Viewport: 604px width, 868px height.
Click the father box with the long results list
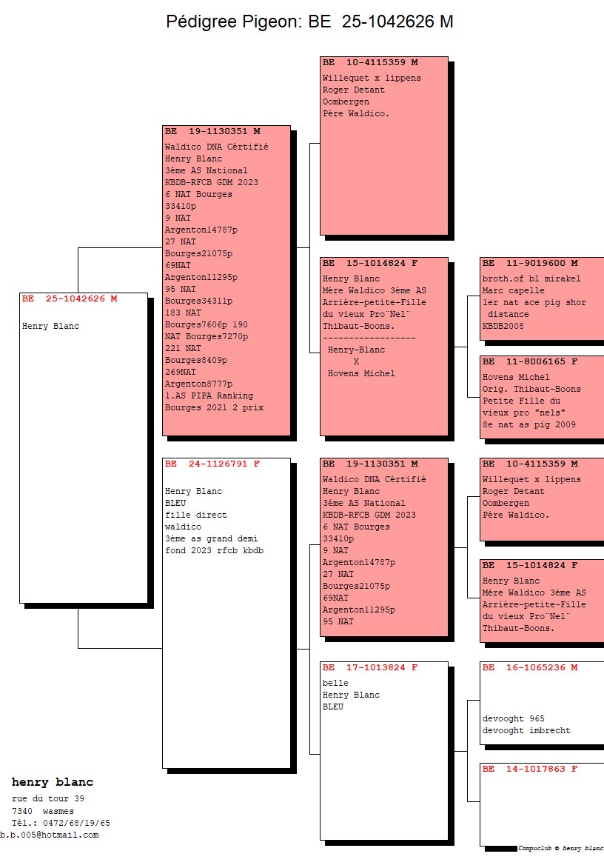pyautogui.click(x=226, y=280)
